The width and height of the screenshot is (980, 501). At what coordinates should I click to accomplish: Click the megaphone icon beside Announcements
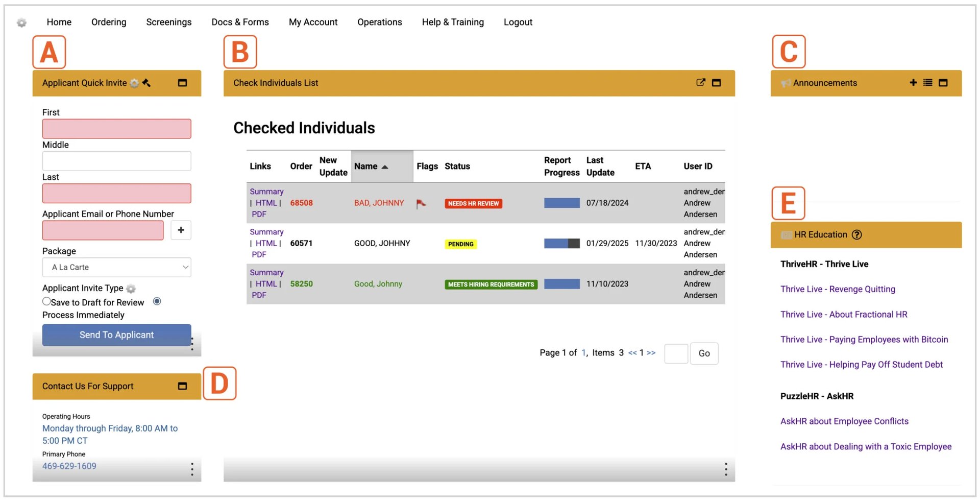(x=786, y=83)
